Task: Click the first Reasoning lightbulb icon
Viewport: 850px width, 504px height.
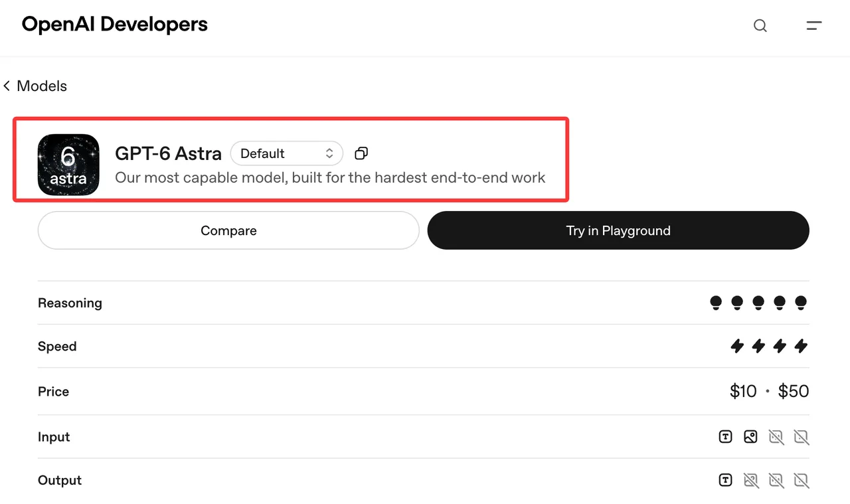Action: 716,303
